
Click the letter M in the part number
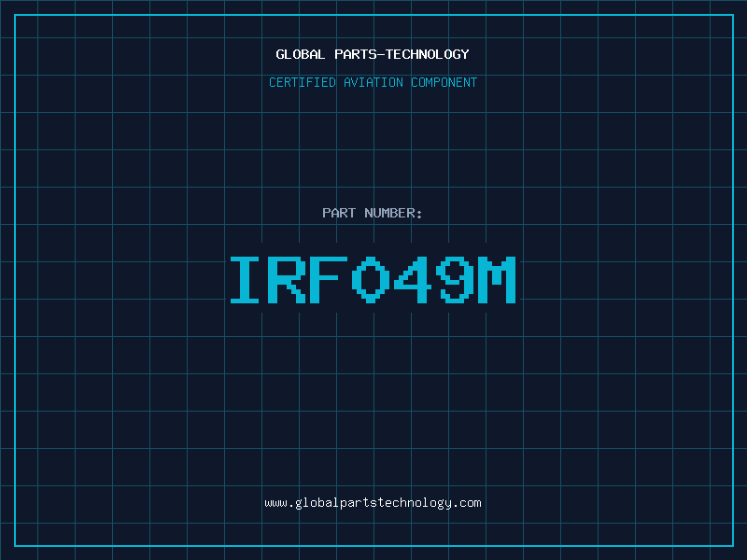coord(497,280)
